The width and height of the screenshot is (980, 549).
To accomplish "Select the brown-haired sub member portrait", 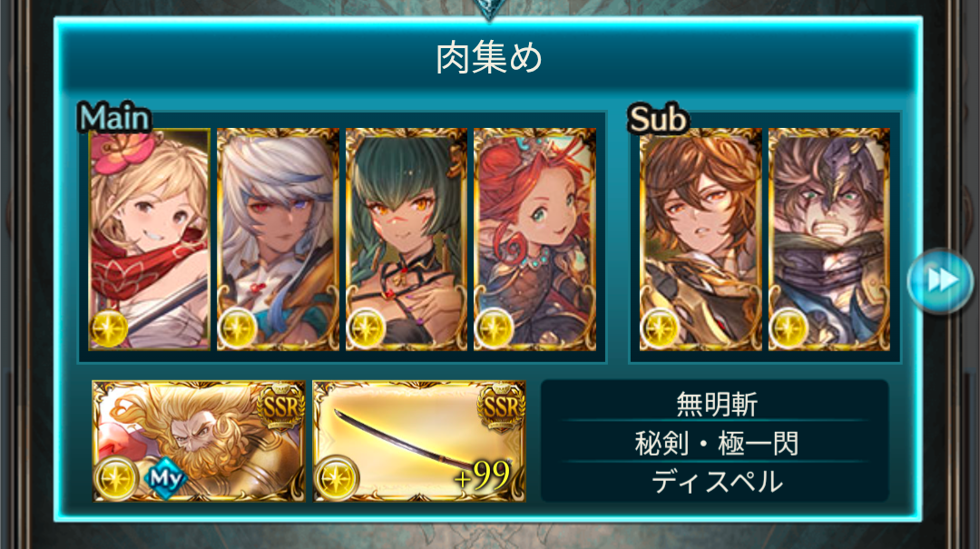I will [x=701, y=239].
